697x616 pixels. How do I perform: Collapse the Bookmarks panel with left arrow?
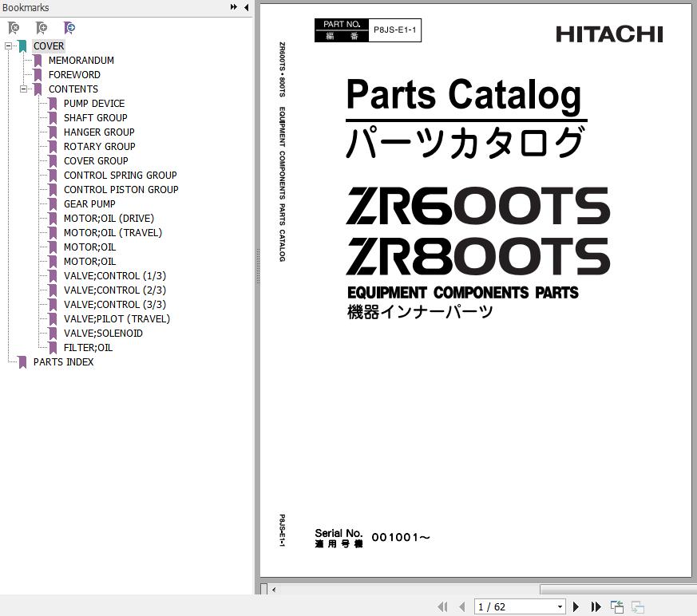(246, 7)
